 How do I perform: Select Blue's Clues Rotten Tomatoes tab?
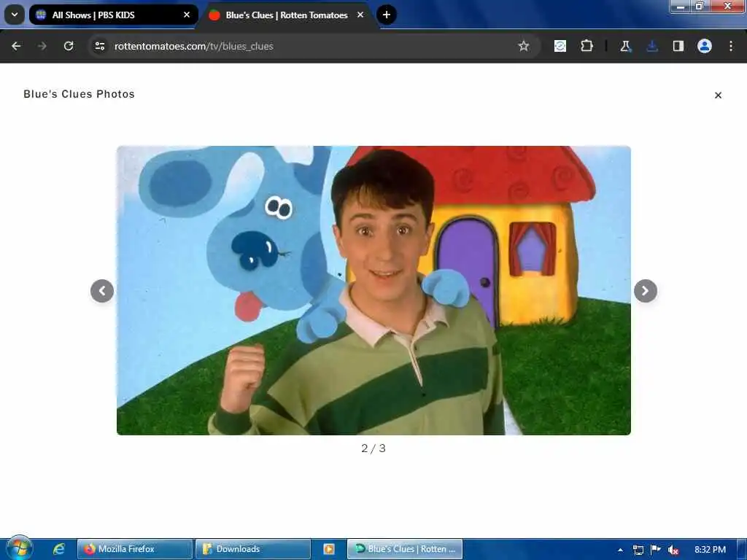click(286, 15)
